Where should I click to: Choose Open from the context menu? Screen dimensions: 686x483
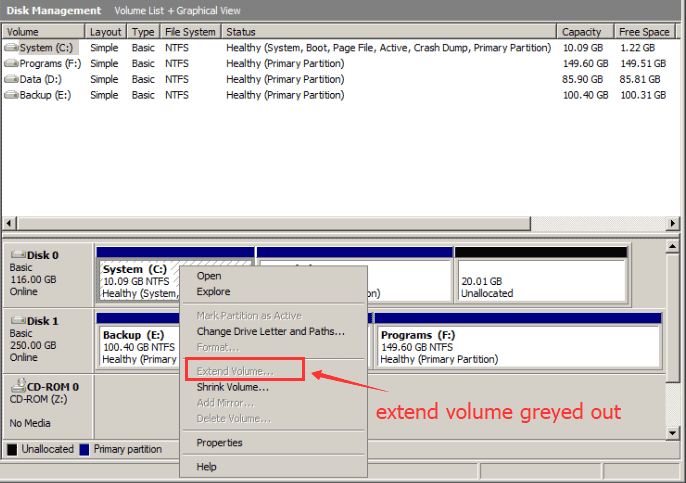pos(209,276)
